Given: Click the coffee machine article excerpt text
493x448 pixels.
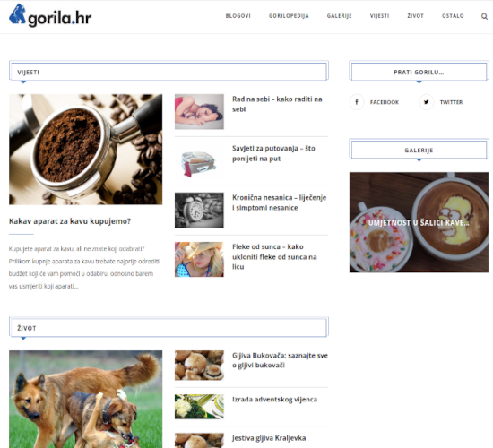Looking at the screenshot, I should [84, 267].
